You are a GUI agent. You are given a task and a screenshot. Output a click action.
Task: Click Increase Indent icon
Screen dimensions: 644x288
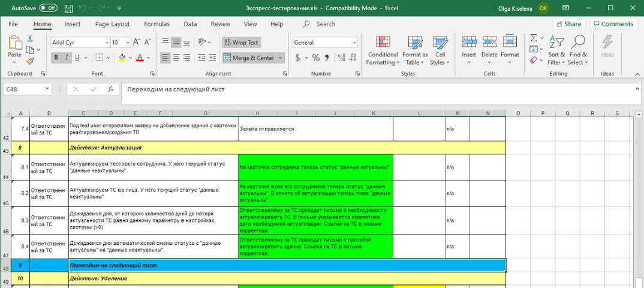(212, 58)
